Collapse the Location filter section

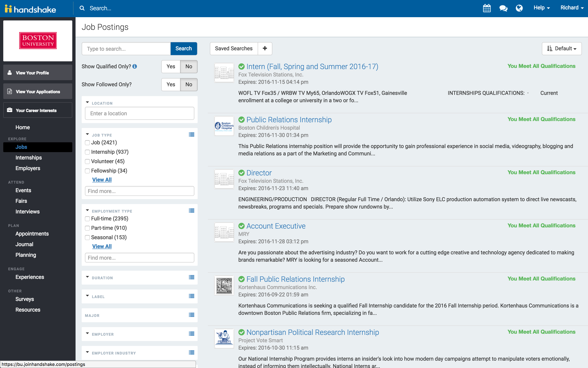coord(87,102)
